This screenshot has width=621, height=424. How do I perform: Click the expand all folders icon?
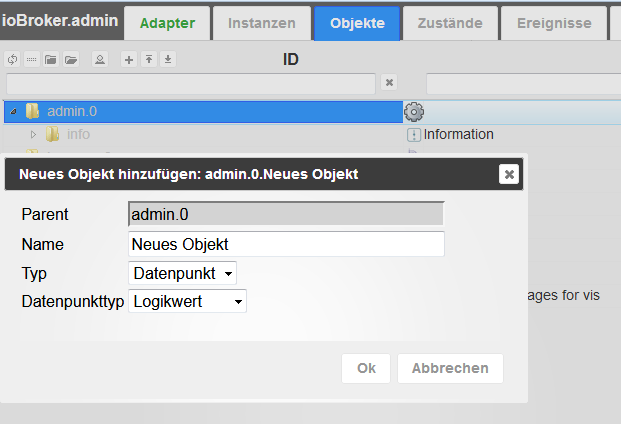click(x=71, y=60)
